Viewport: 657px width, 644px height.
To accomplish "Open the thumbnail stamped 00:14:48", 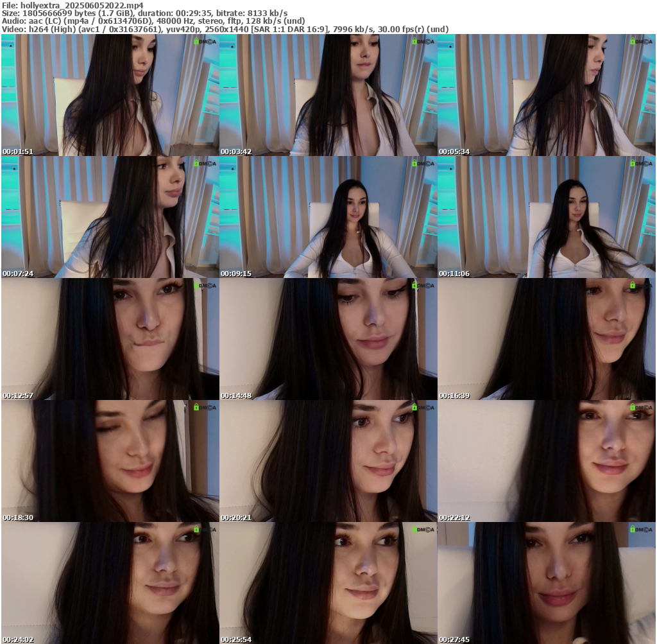I will (328, 339).
